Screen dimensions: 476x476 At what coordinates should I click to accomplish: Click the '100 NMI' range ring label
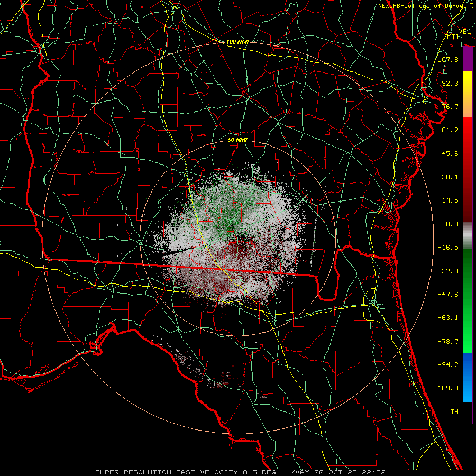point(237,42)
